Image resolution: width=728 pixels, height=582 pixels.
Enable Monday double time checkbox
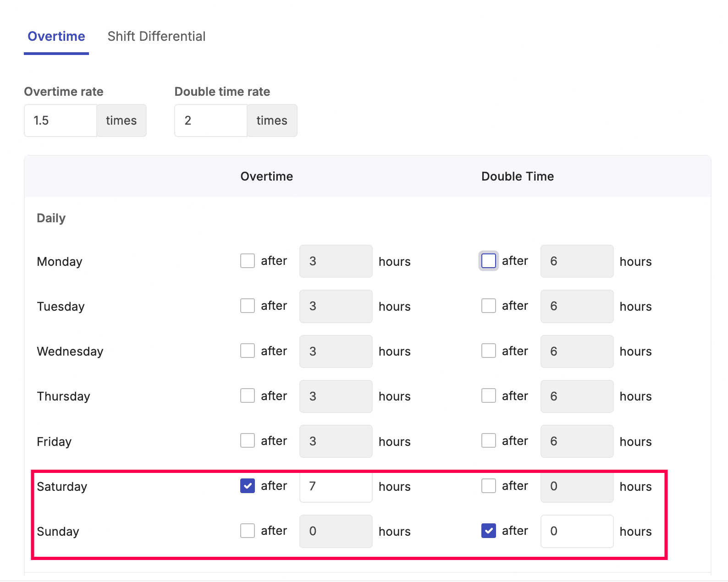pyautogui.click(x=489, y=261)
